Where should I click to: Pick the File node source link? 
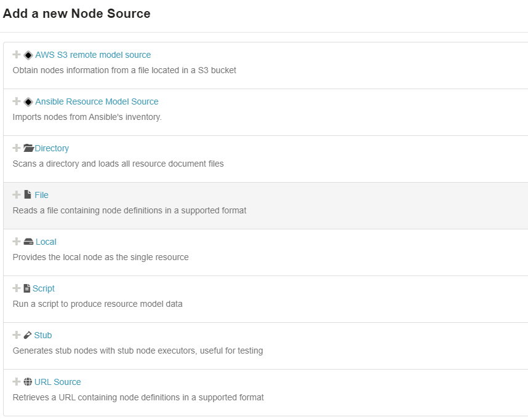click(x=41, y=195)
